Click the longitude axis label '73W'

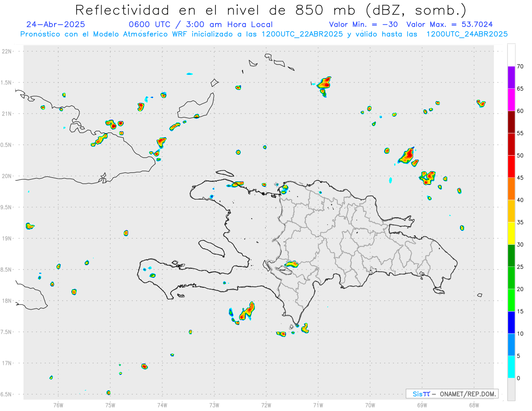click(x=214, y=405)
